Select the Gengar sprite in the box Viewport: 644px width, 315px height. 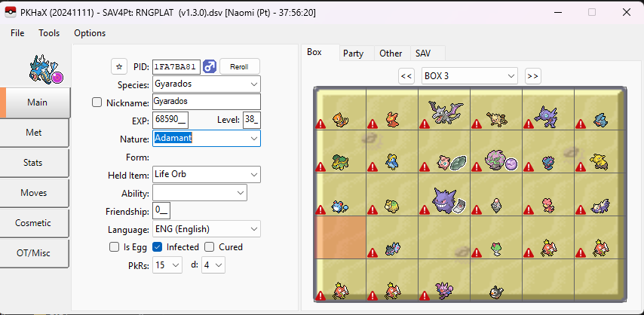coord(444,200)
